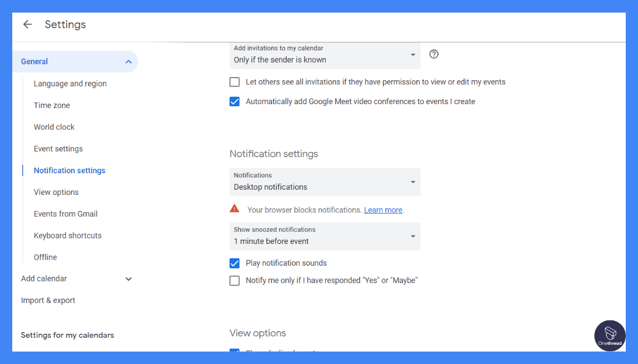638x364 pixels.
Task: Select Event settings in the sidebar
Action: pos(58,148)
